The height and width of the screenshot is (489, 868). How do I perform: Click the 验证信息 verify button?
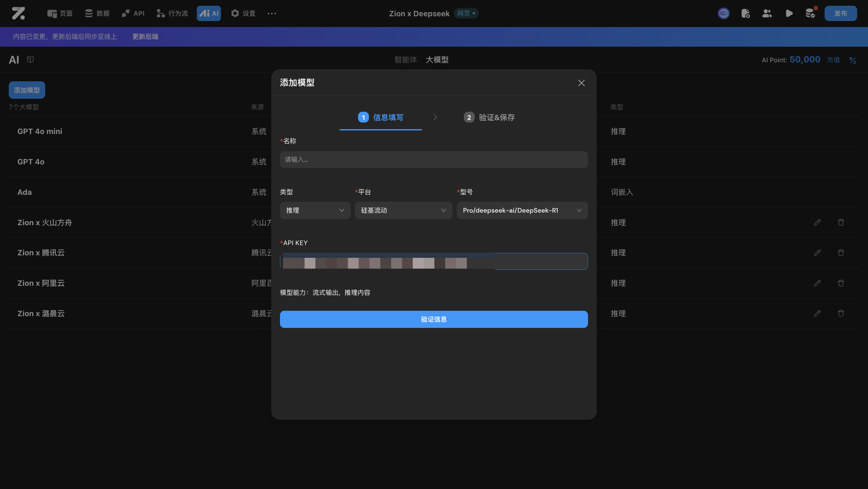[x=434, y=319]
